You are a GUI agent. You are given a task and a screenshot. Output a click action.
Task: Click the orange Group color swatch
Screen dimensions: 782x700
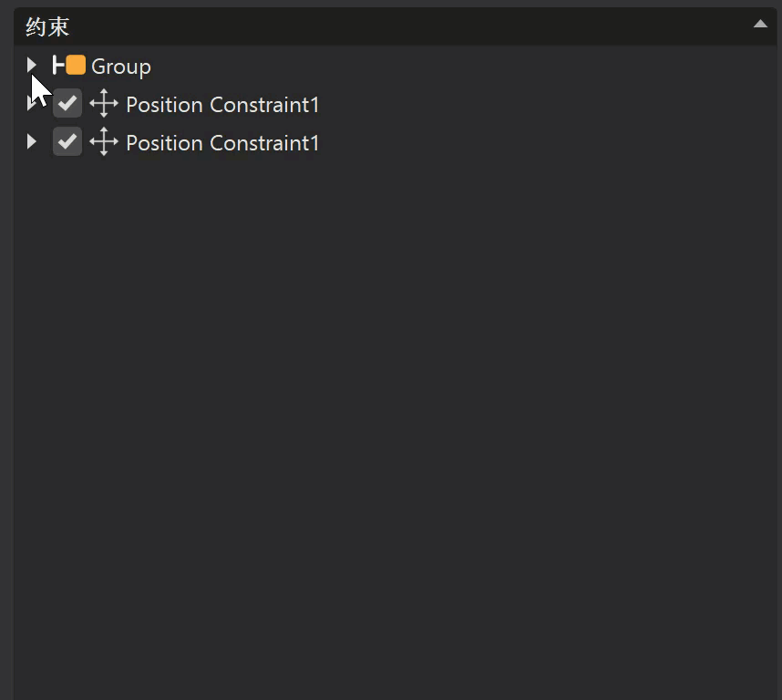coord(76,65)
